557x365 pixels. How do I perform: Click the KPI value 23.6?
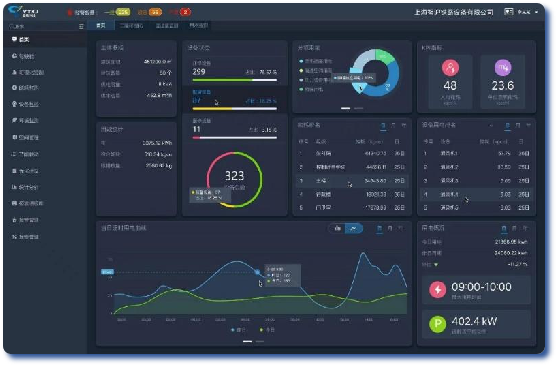503,85
